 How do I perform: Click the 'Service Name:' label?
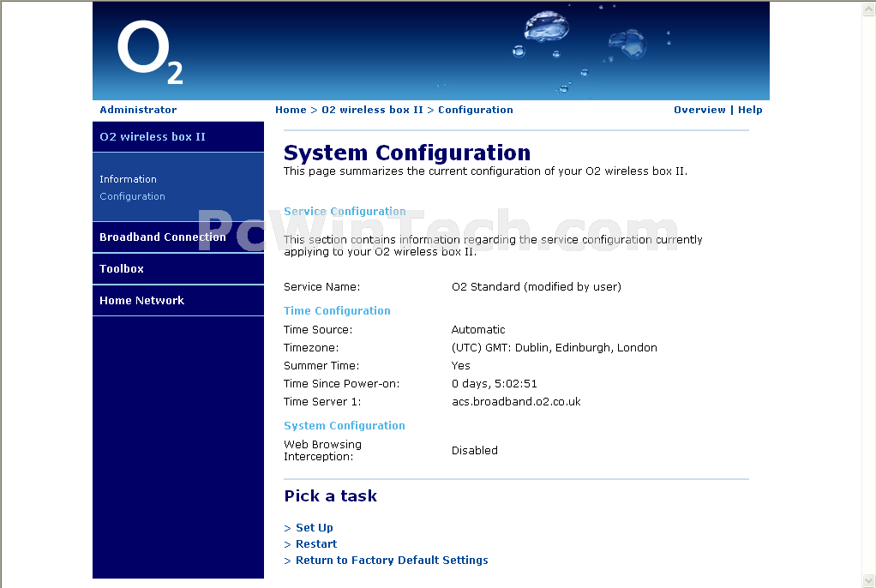321,287
